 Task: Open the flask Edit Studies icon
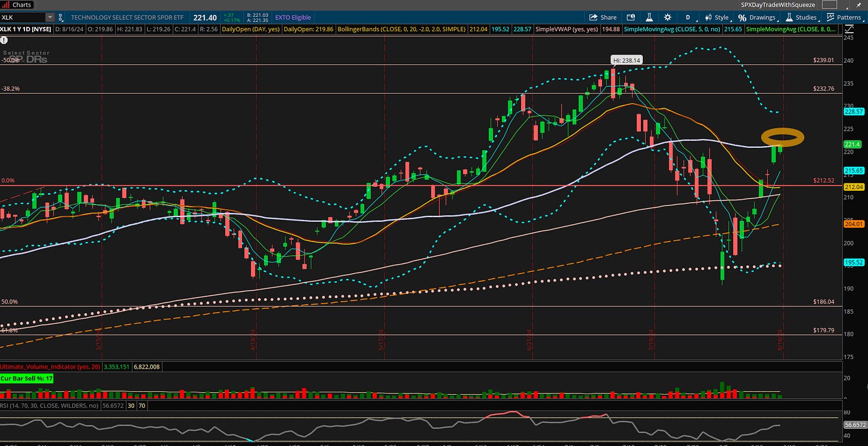650,17
